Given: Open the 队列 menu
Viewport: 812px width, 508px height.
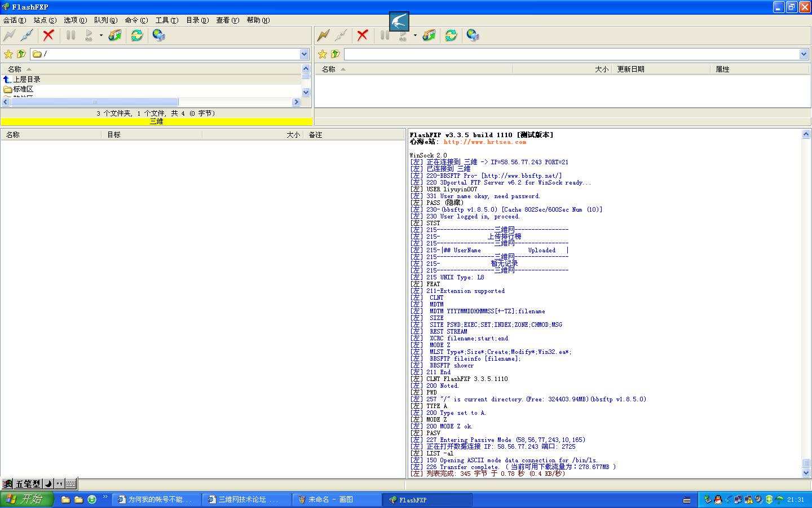Looking at the screenshot, I should 106,20.
